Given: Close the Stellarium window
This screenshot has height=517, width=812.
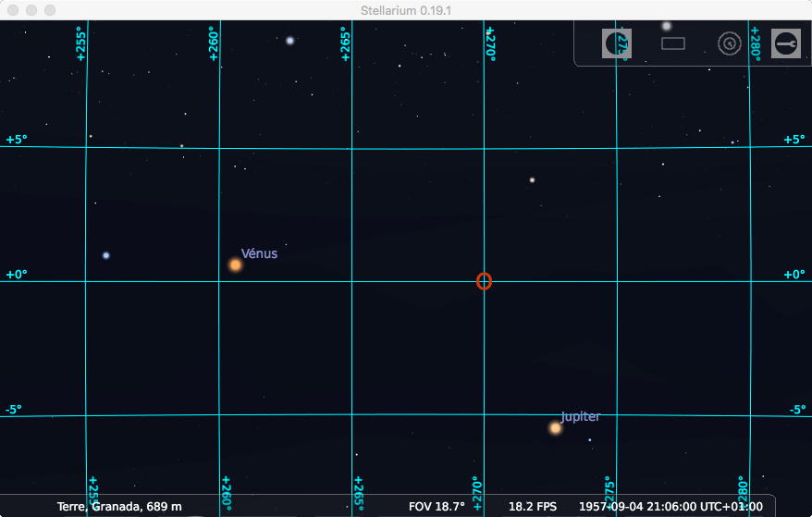Looking at the screenshot, I should [12, 10].
